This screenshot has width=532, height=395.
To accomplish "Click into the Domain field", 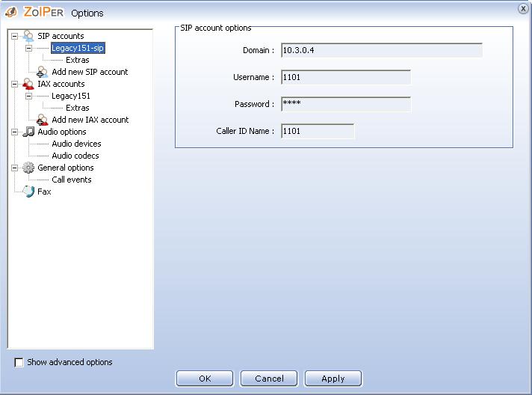I will (x=382, y=50).
